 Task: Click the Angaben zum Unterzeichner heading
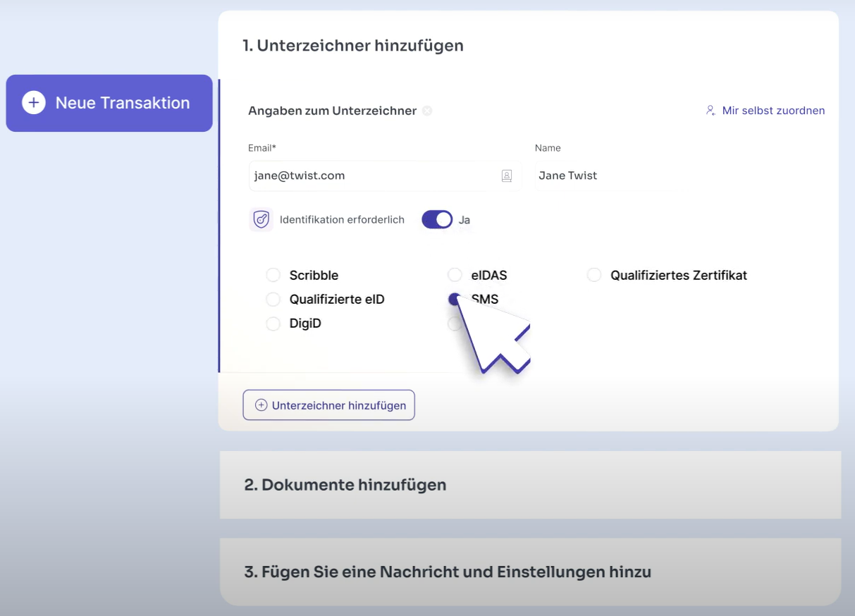tap(332, 111)
